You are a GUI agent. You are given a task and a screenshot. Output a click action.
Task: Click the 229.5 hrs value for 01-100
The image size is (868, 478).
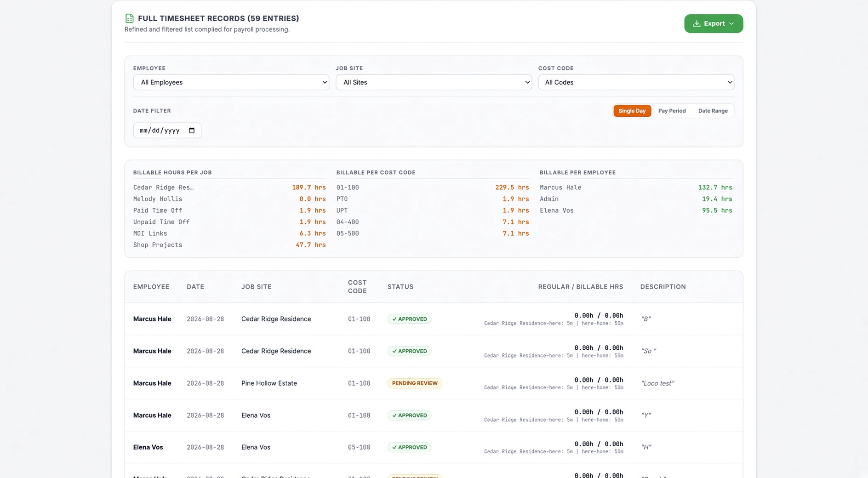pos(512,188)
